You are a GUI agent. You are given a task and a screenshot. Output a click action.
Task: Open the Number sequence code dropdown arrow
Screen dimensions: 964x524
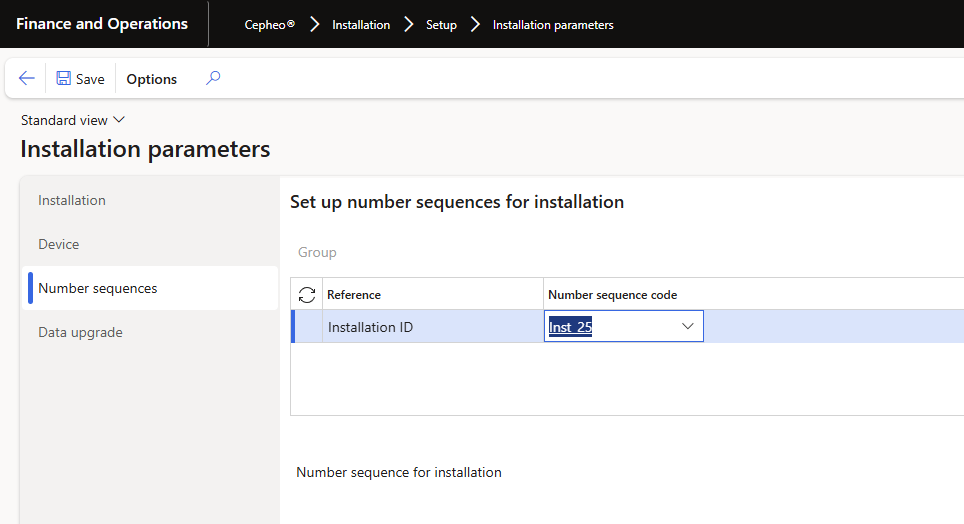pyautogui.click(x=688, y=327)
